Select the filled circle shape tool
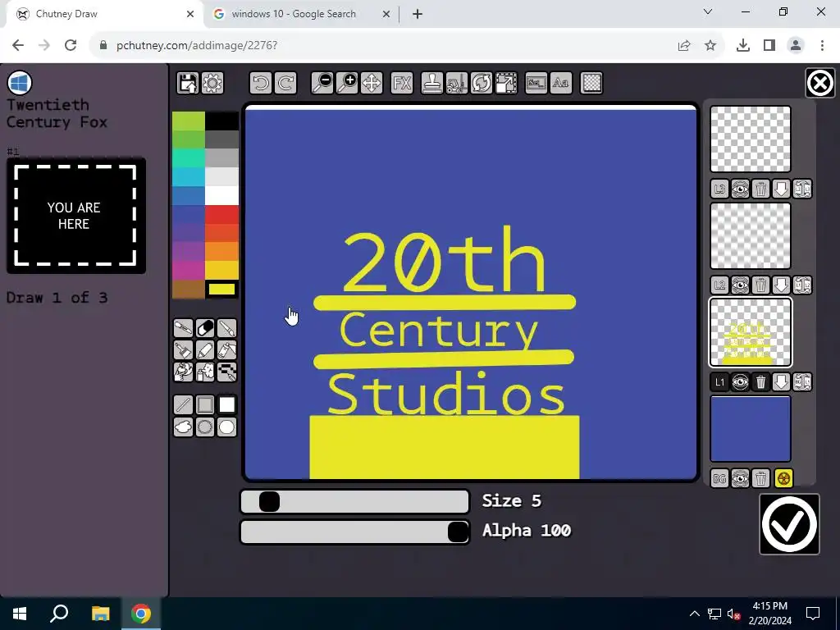The width and height of the screenshot is (840, 630). (227, 427)
